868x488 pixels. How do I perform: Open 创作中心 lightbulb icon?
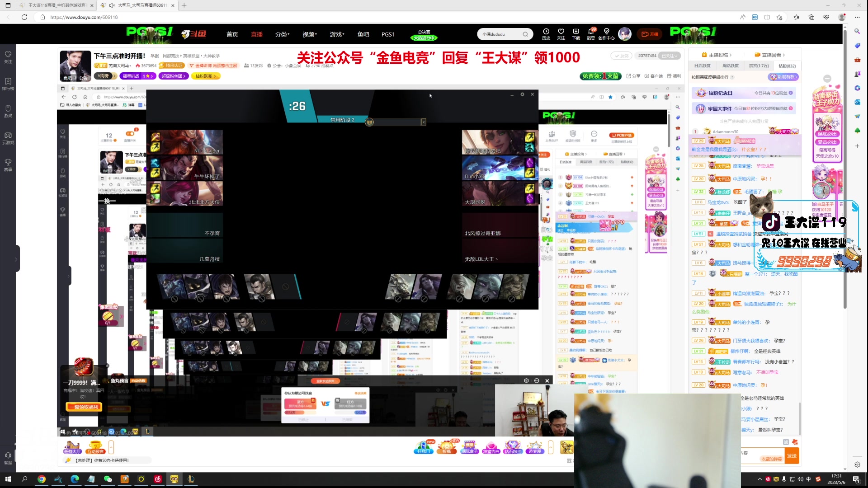tap(606, 34)
